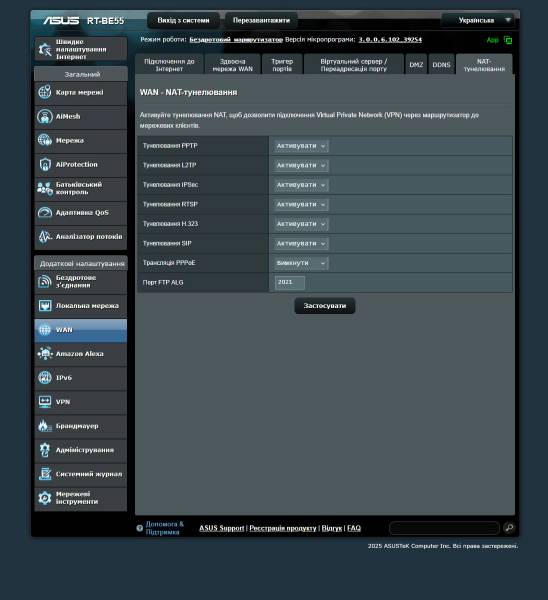Viewport: 548px width, 600px height.
Task: Click the Допомога & Підтримка link
Action: click(165, 528)
